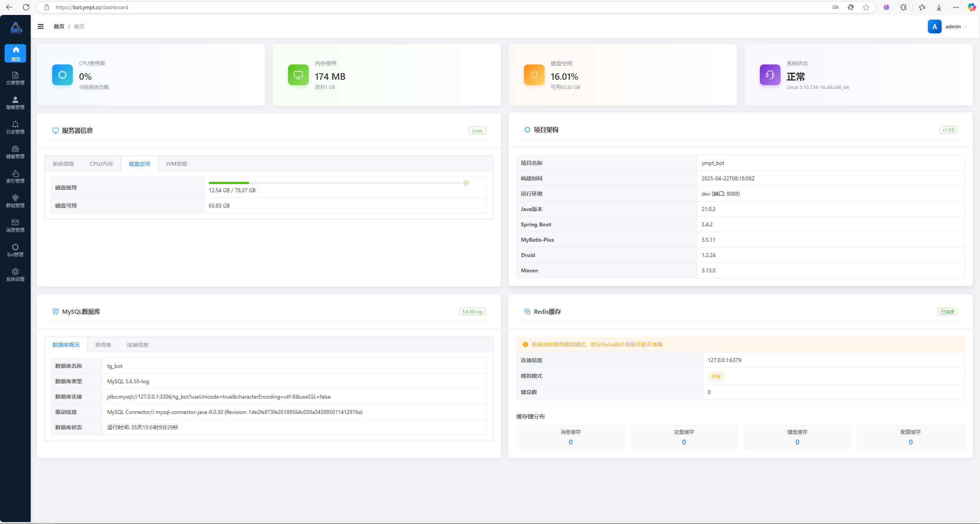
Task: Open 群组管理 in the sidebar
Action: (15, 201)
